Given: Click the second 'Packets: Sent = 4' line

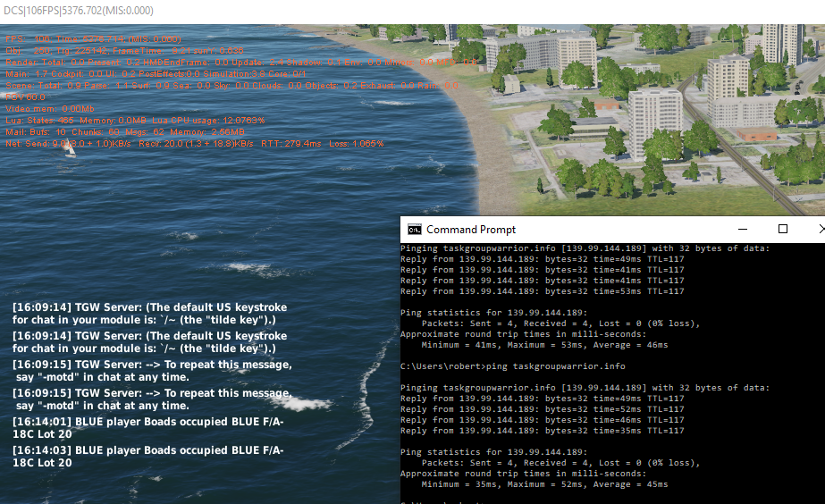Looking at the screenshot, I should (560, 463).
